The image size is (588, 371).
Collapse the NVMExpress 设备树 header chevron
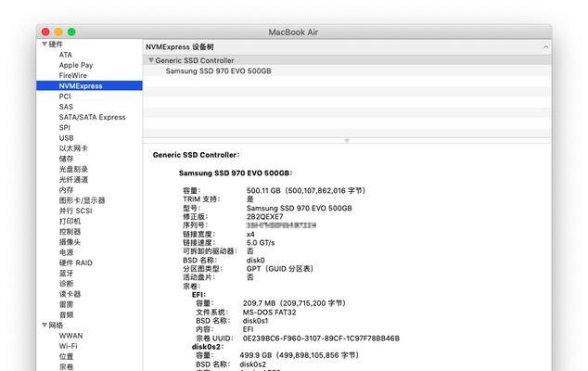point(545,47)
